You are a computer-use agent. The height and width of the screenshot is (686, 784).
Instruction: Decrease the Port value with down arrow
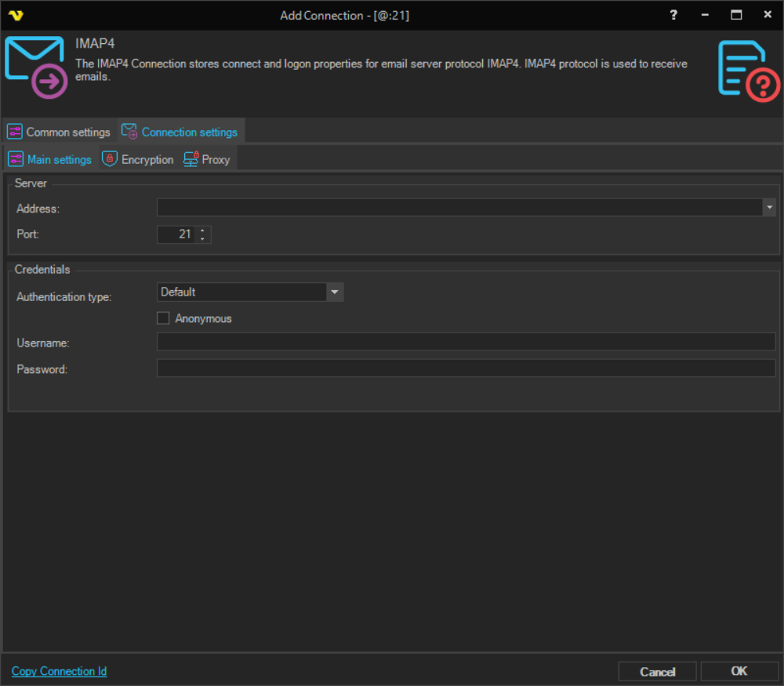(203, 238)
